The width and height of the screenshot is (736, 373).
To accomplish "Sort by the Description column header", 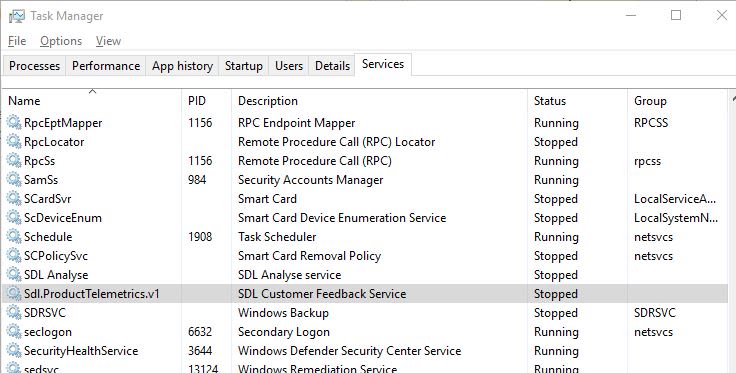I will click(379, 101).
